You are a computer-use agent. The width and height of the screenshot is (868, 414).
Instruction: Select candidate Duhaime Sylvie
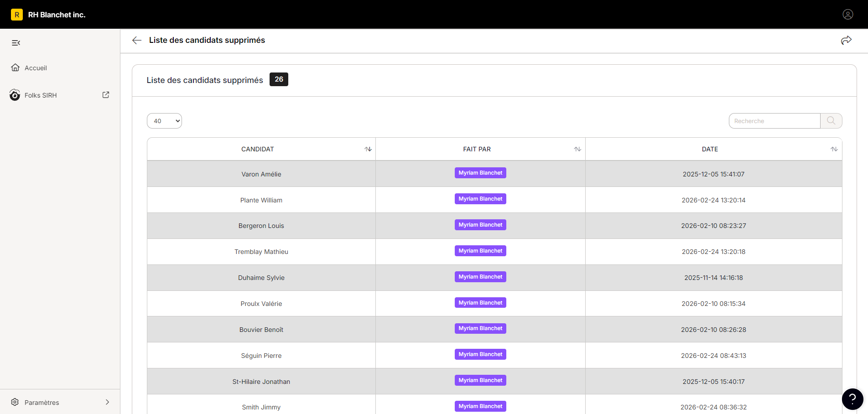[x=261, y=278]
